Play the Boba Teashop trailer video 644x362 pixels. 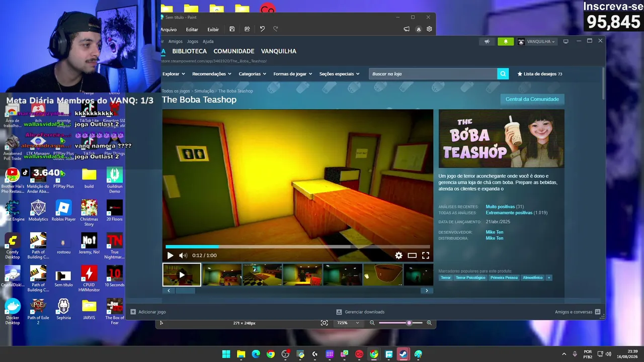170,255
